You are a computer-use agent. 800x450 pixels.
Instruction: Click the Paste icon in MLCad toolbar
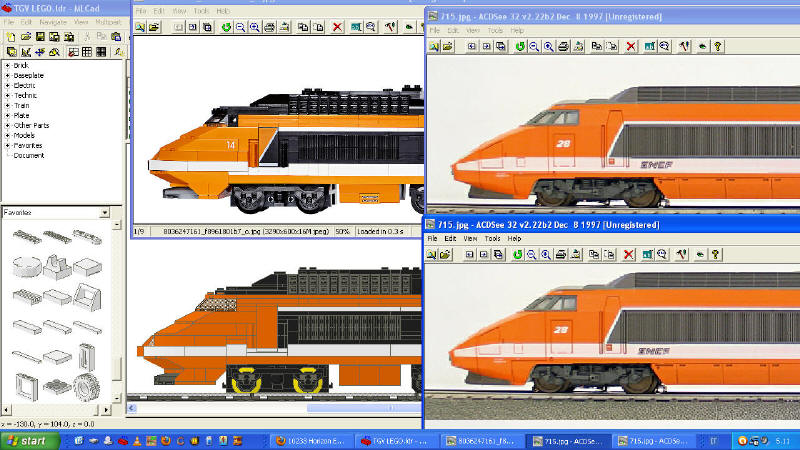[x=116, y=37]
